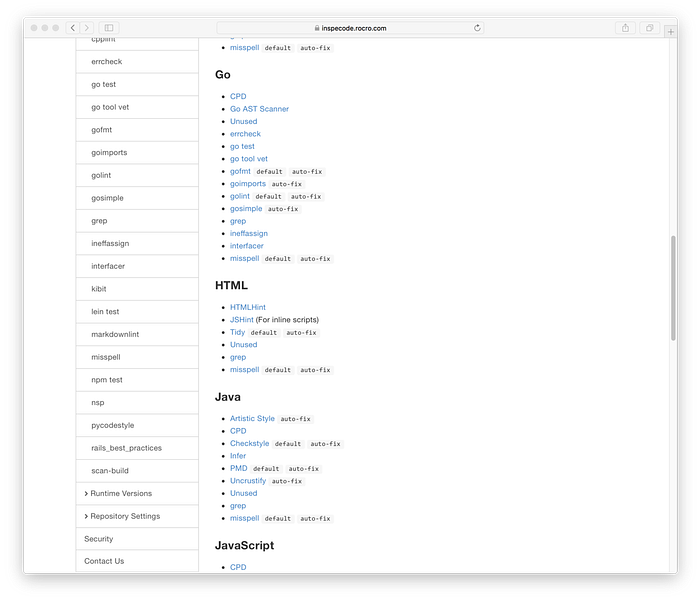Select go test in the sidebar

[x=137, y=84]
